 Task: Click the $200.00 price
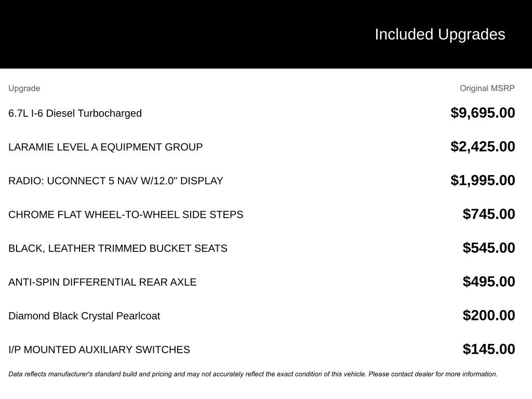point(489,315)
